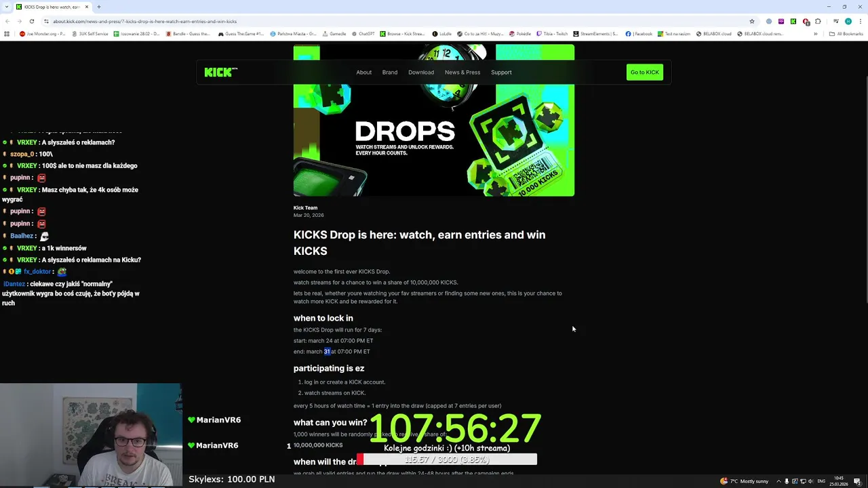868x488 pixels.
Task: Go to the Download page
Action: [x=420, y=73]
